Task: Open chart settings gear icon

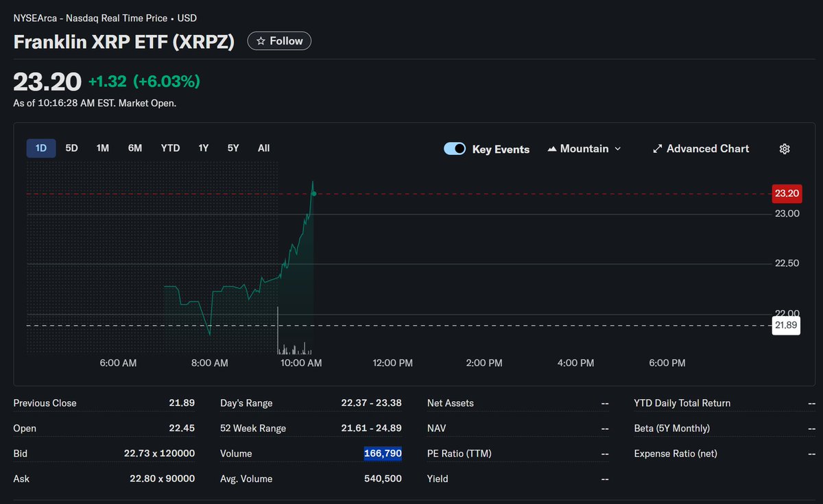Action: tap(785, 149)
